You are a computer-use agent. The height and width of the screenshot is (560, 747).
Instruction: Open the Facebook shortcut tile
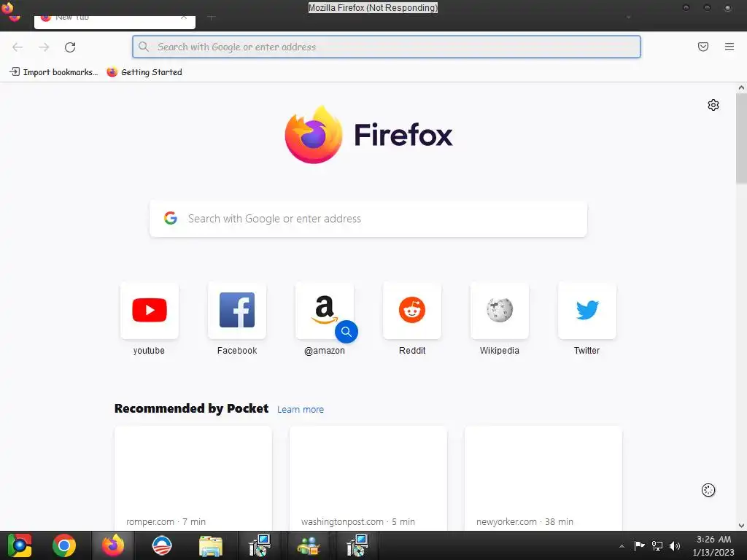click(x=237, y=311)
